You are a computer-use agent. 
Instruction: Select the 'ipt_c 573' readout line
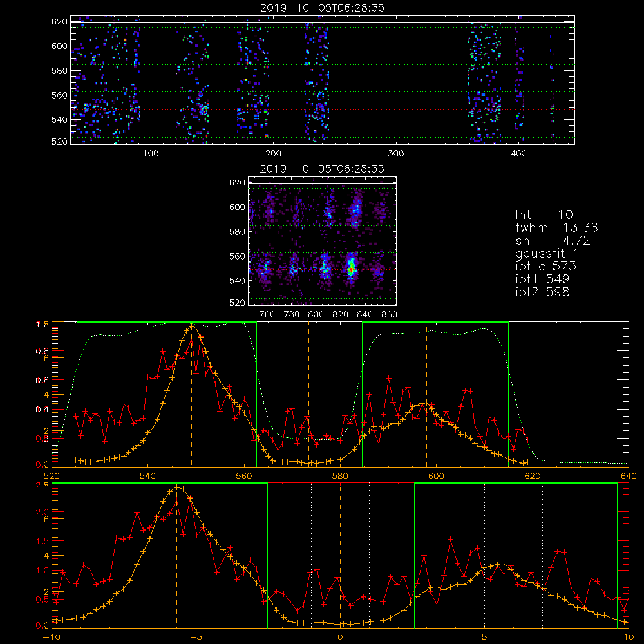point(546,267)
